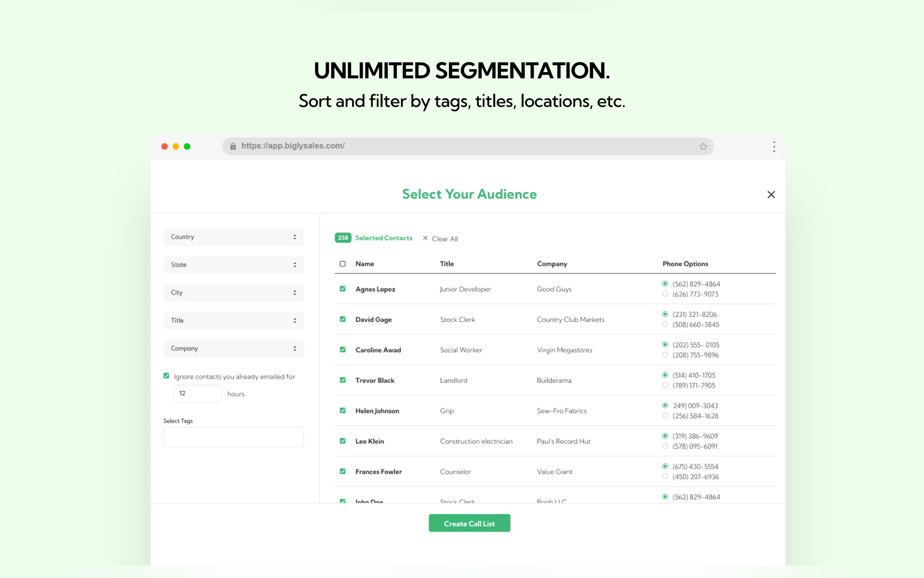Screen dimensions: 924x578
Task: Open the Company filter dropdown
Action: (234, 349)
